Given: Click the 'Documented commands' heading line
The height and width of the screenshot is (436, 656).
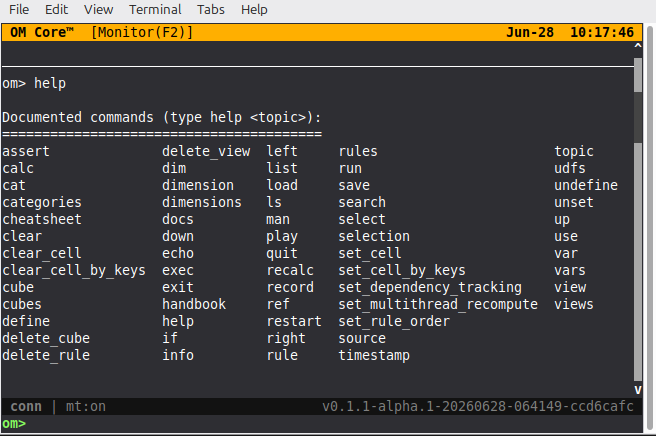Looking at the screenshot, I should pos(161,118).
